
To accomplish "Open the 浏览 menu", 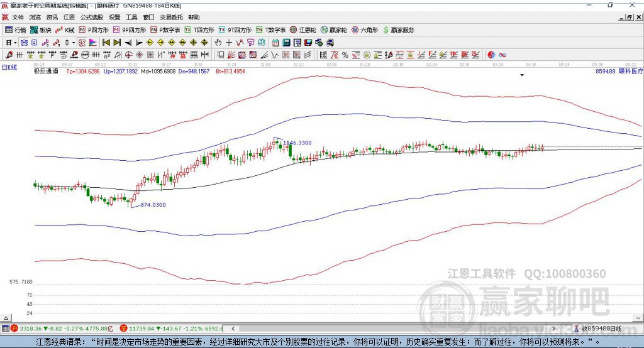I will (x=35, y=17).
